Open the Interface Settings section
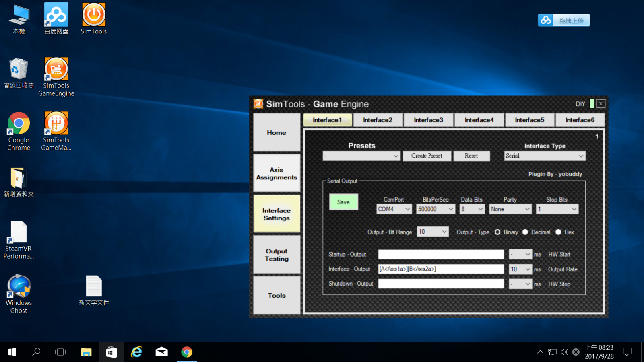 click(x=277, y=214)
